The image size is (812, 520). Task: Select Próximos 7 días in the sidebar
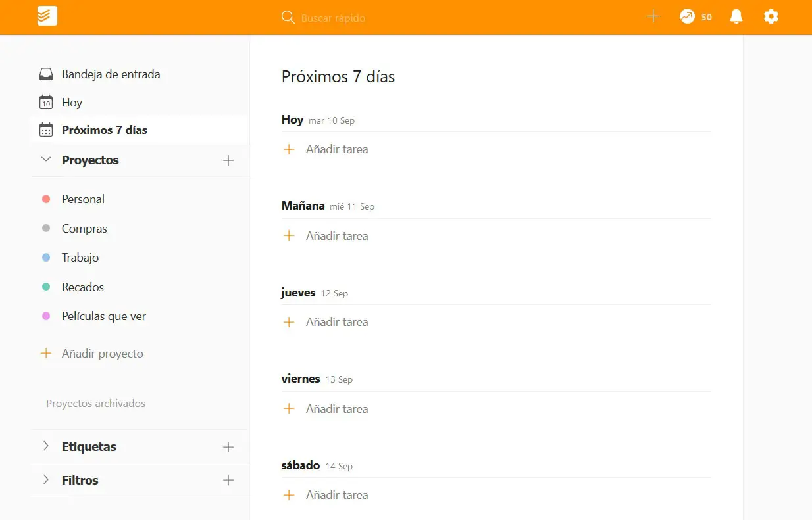[104, 130]
